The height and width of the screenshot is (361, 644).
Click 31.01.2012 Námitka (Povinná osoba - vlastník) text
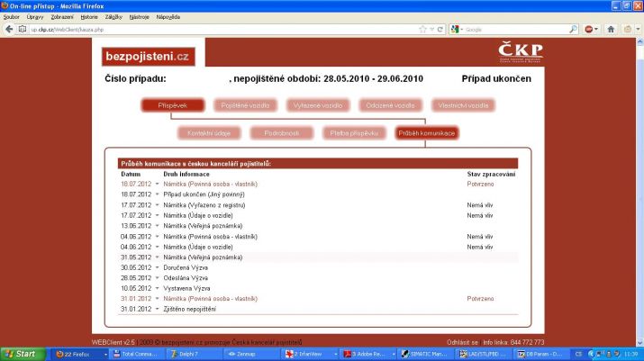[x=210, y=299]
